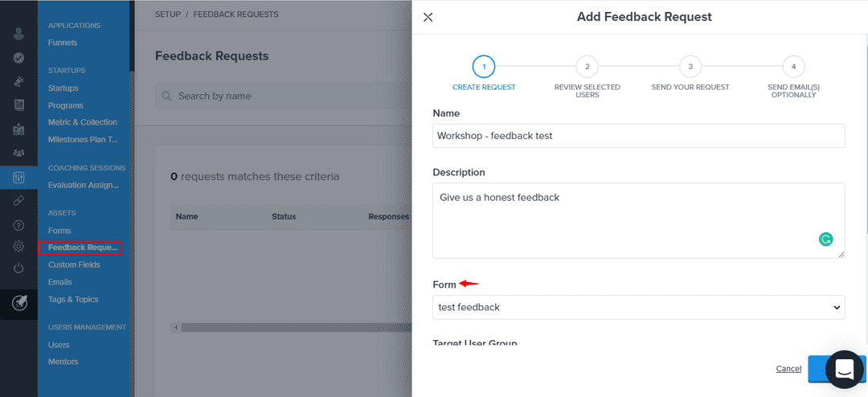The image size is (868, 397).
Task: Go to step 2 Review Selected Users
Action: [587, 67]
